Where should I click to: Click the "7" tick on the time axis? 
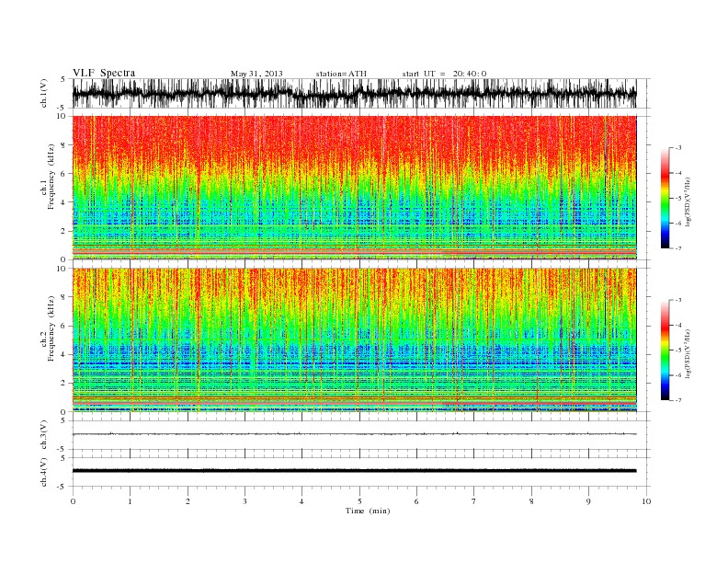coord(474,501)
